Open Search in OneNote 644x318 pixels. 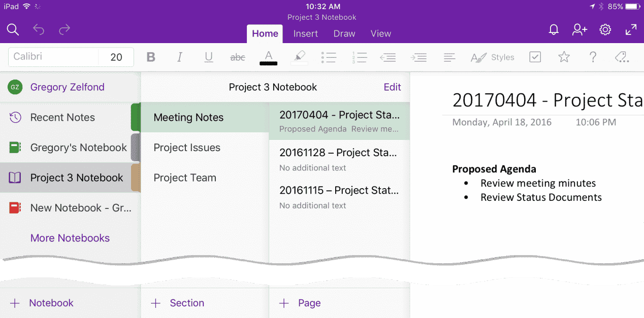(13, 29)
